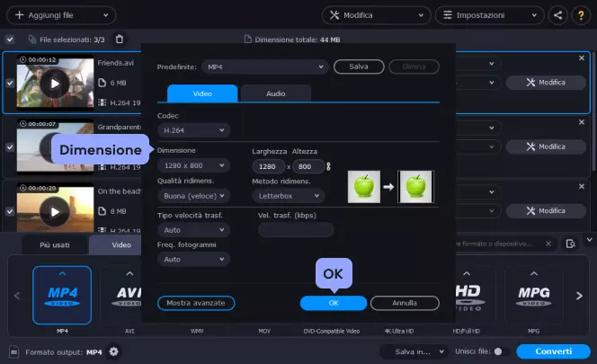Image resolution: width=597 pixels, height=364 pixels.
Task: Toggle the select all files checkbox
Action: coord(10,40)
